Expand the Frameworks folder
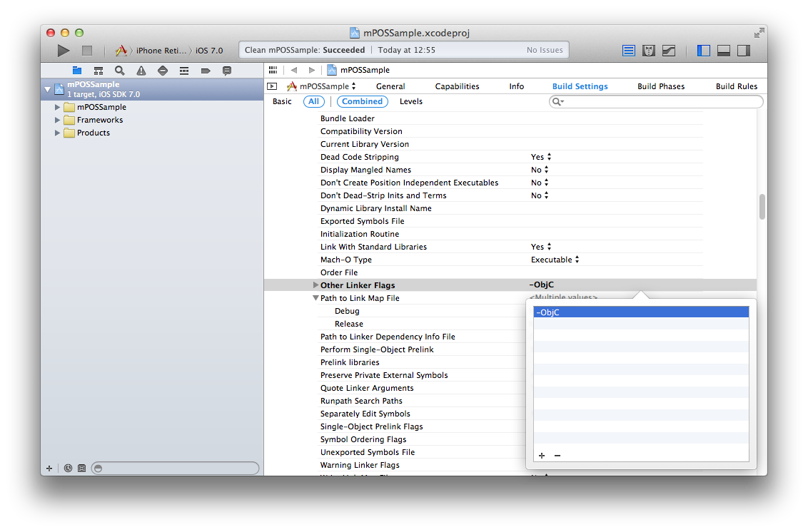This screenshot has width=808, height=532. [57, 120]
